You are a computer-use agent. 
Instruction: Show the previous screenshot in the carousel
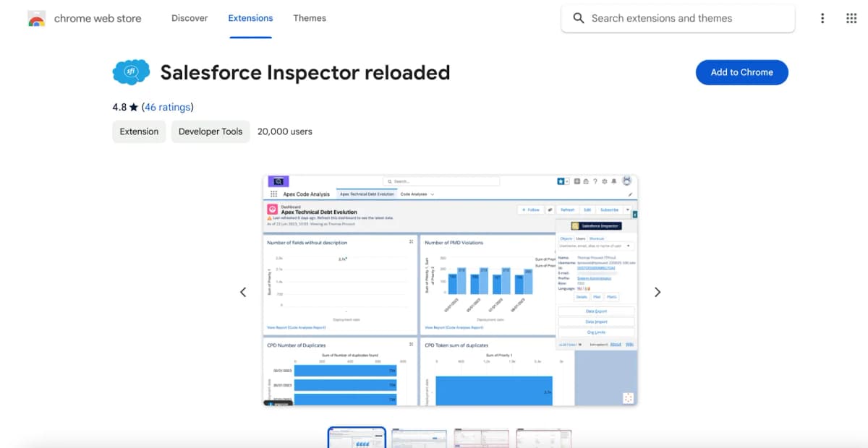click(243, 292)
